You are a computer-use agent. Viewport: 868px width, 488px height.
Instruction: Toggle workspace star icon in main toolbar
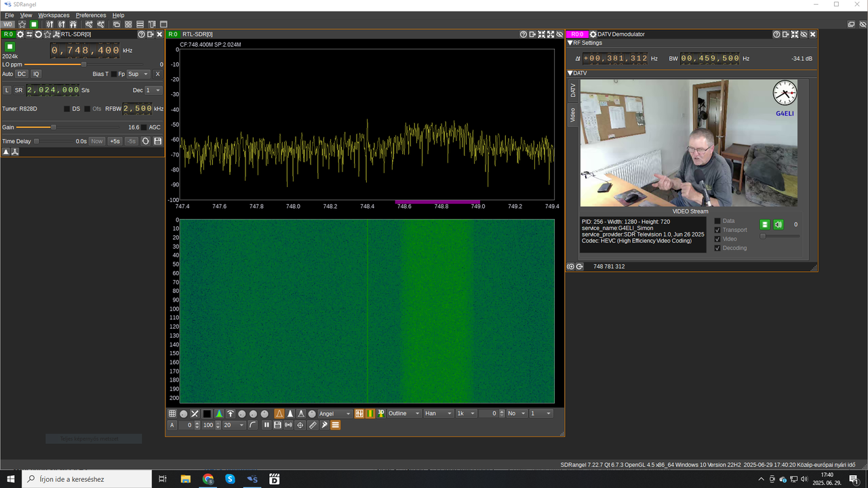(22, 24)
